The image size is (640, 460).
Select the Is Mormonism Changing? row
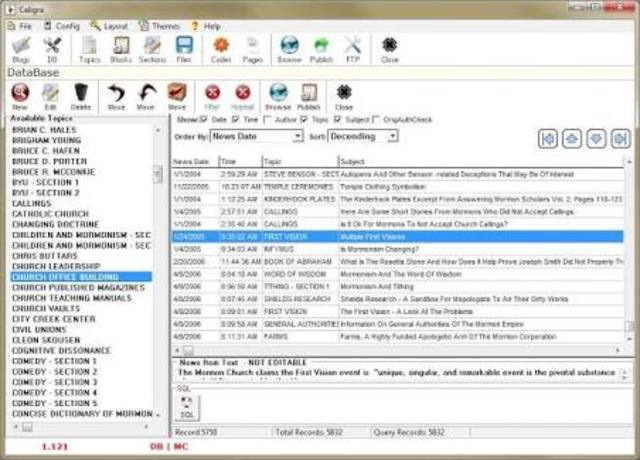click(x=397, y=249)
